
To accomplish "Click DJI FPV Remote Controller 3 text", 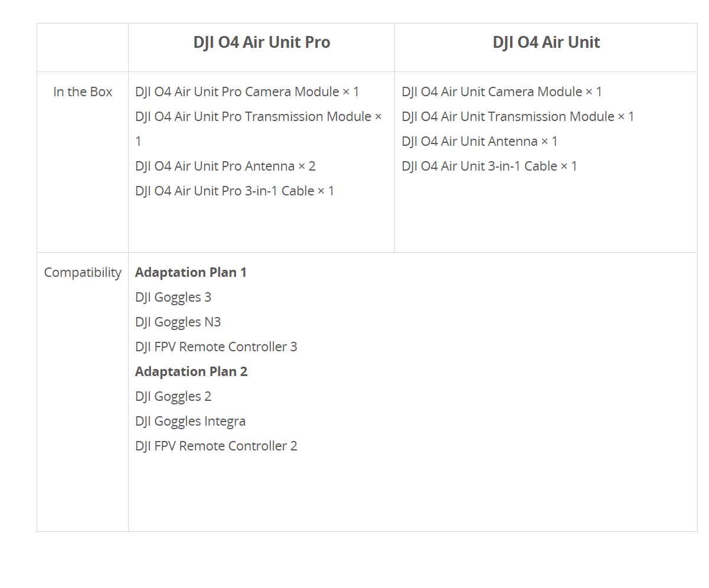I will coord(216,347).
